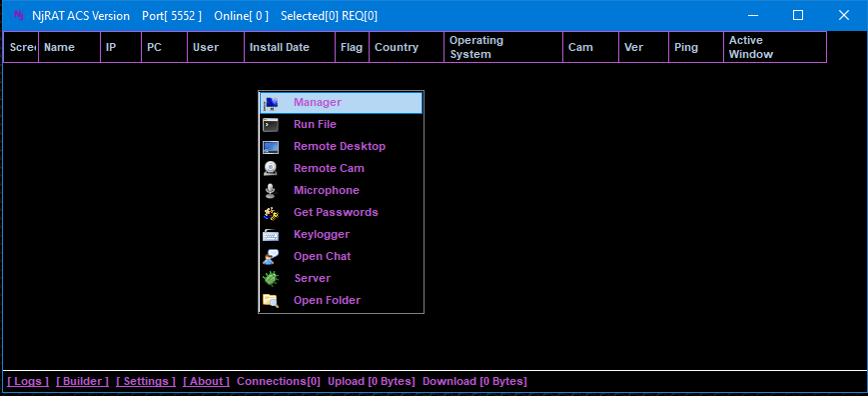Click the Country column header

[407, 47]
